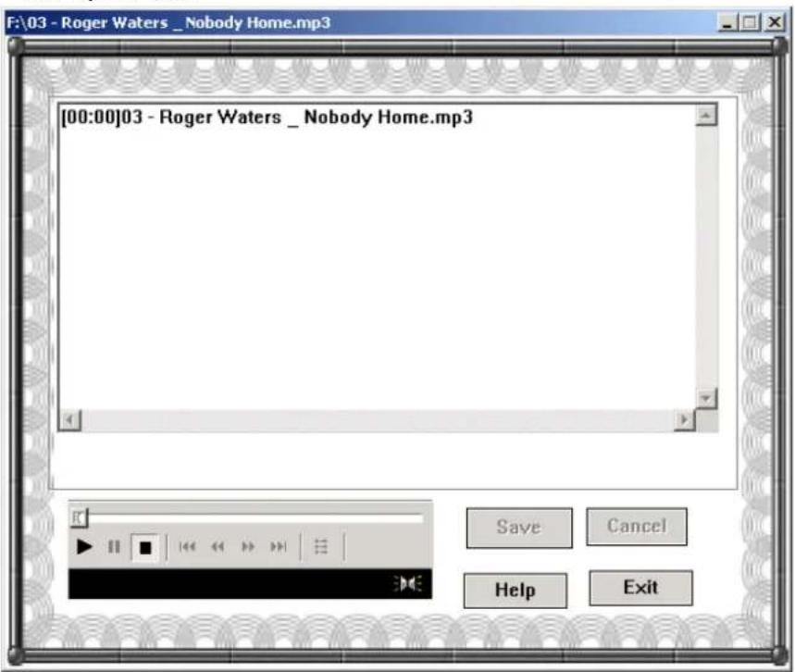Image resolution: width=795 pixels, height=672 pixels.
Task: Close the window with the X button
Action: point(775,23)
